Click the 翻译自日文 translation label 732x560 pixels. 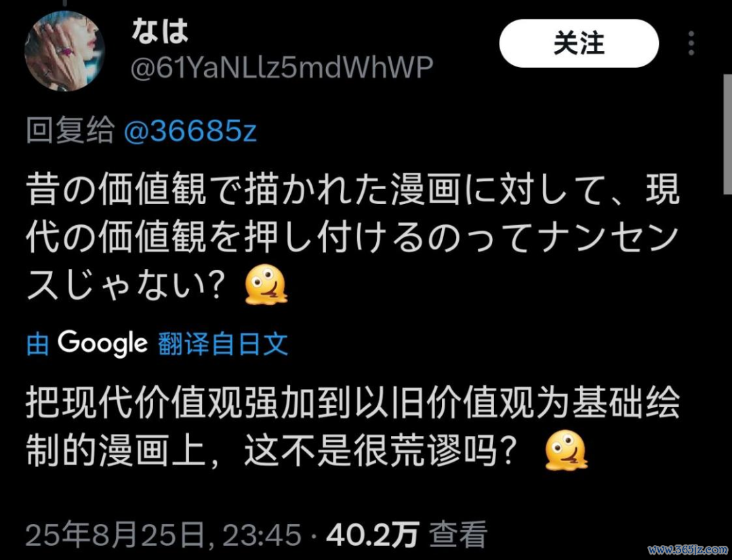(223, 344)
